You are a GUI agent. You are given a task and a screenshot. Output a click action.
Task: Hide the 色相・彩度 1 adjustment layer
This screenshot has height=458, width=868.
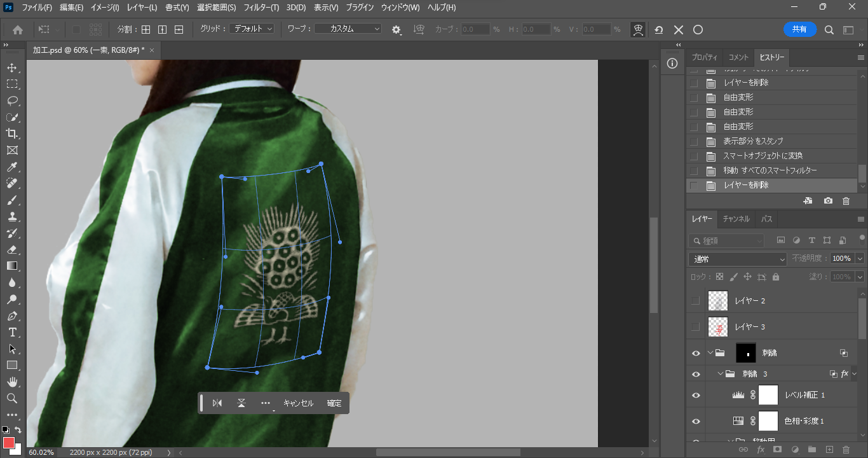696,421
